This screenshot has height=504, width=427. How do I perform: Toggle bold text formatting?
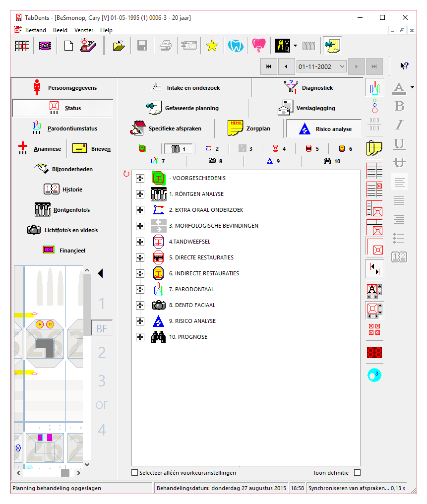399,106
